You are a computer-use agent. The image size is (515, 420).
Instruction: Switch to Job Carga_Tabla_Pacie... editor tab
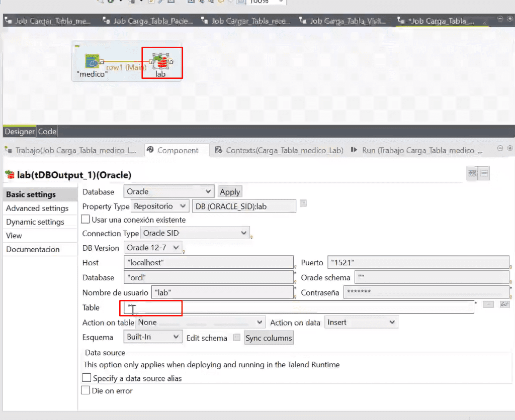(148, 21)
